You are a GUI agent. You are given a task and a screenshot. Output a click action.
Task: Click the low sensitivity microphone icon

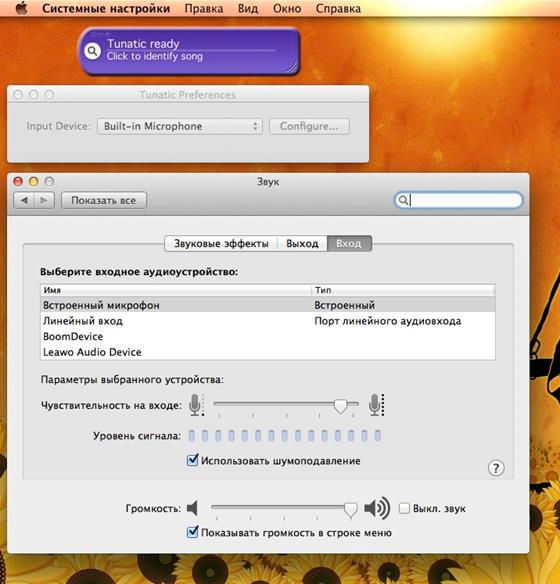pyautogui.click(x=196, y=405)
